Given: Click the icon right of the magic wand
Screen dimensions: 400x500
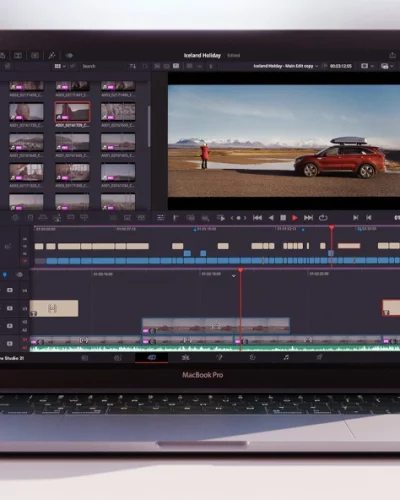Looking at the screenshot, I should click(x=69, y=55).
